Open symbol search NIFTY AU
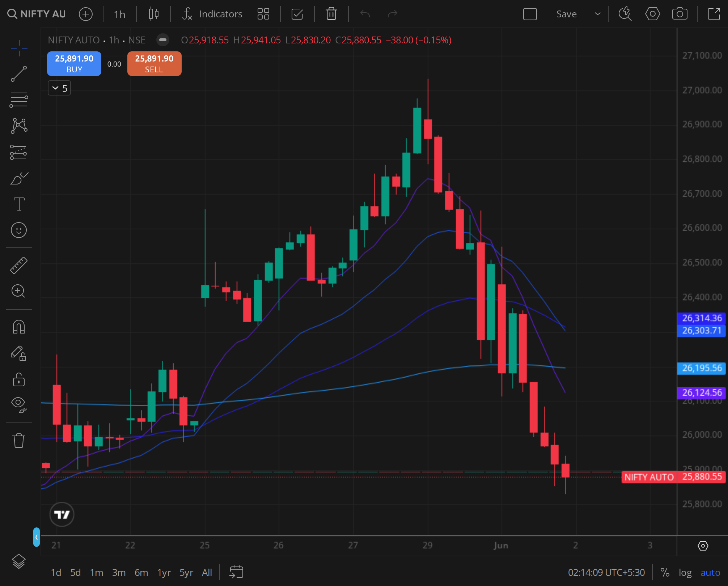 pos(37,14)
